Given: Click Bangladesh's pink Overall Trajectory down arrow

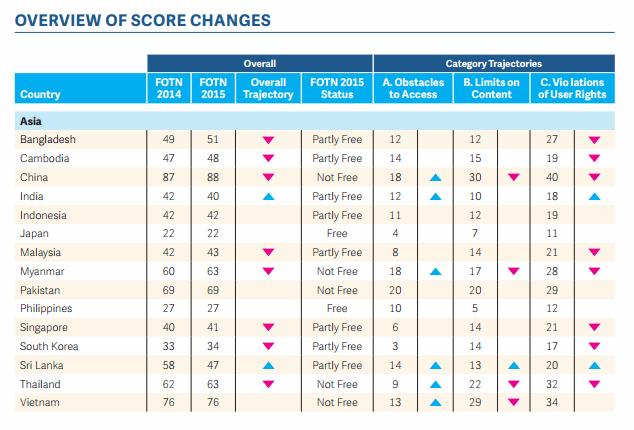Looking at the screenshot, I should [267, 140].
